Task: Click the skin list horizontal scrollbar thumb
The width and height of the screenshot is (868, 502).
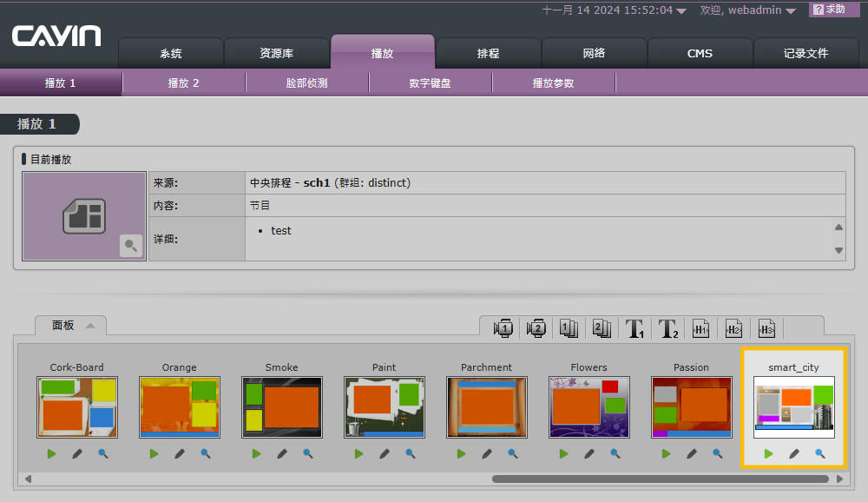Action: point(660,479)
